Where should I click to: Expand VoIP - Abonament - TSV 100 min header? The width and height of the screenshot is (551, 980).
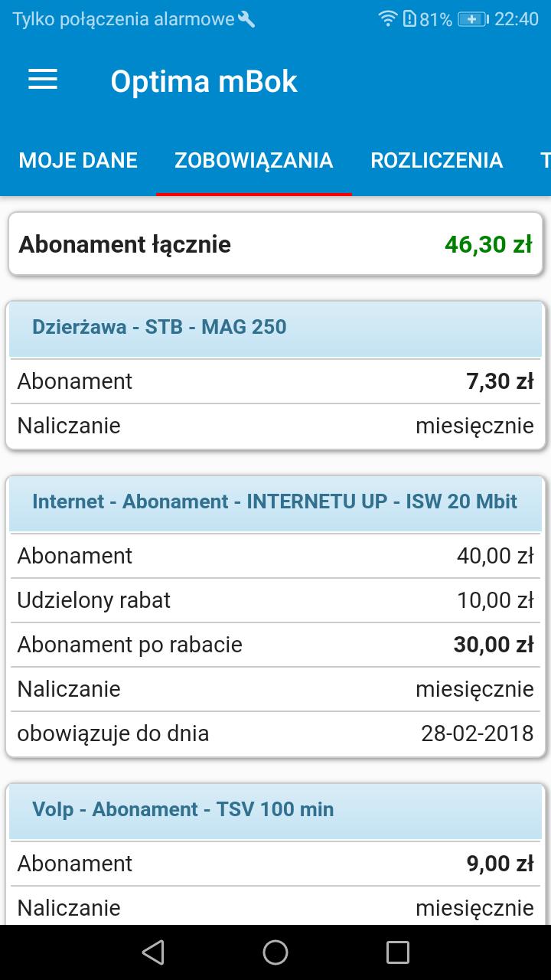pyautogui.click(x=275, y=810)
